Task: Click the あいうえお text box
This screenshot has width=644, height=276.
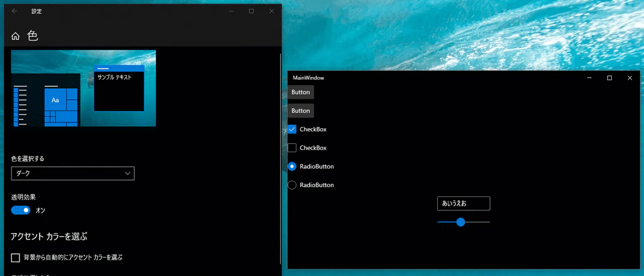Action: 464,203
